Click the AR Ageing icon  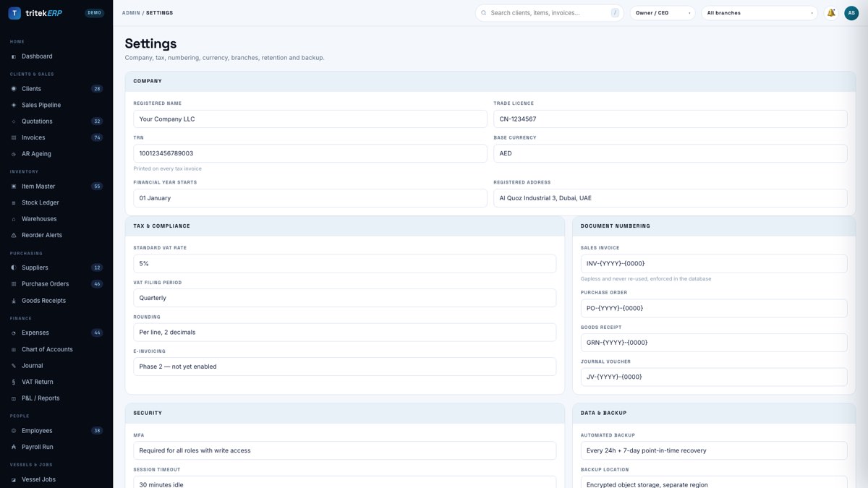pyautogui.click(x=14, y=154)
